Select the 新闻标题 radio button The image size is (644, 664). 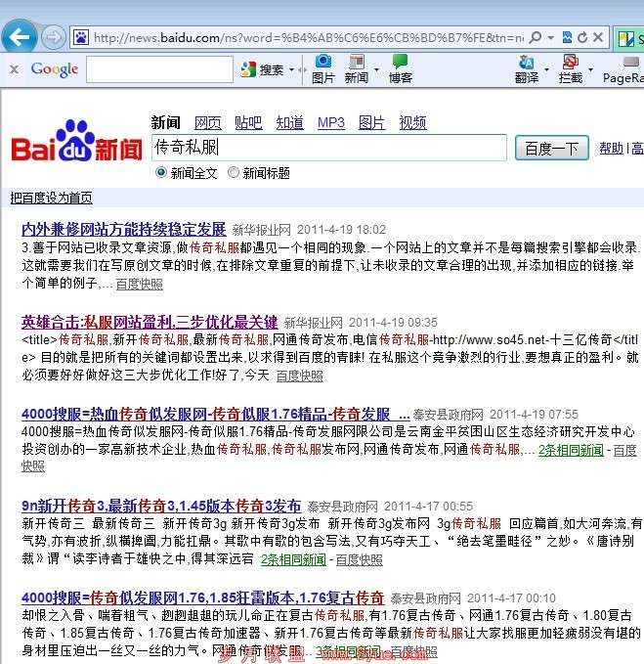(x=234, y=173)
